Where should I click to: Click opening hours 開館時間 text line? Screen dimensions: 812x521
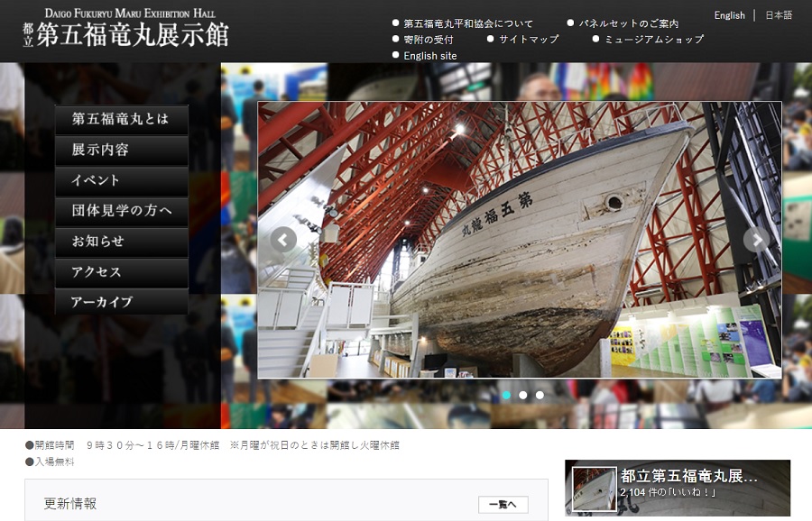pos(212,445)
